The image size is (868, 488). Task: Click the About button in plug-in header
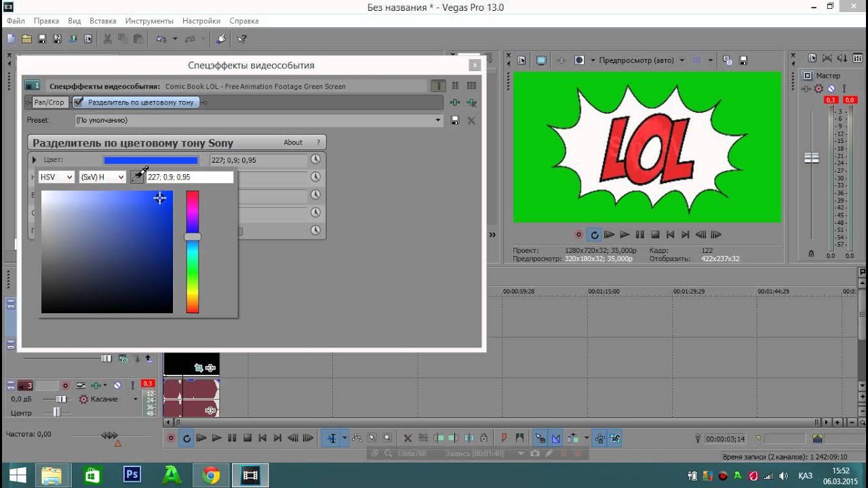coord(293,142)
